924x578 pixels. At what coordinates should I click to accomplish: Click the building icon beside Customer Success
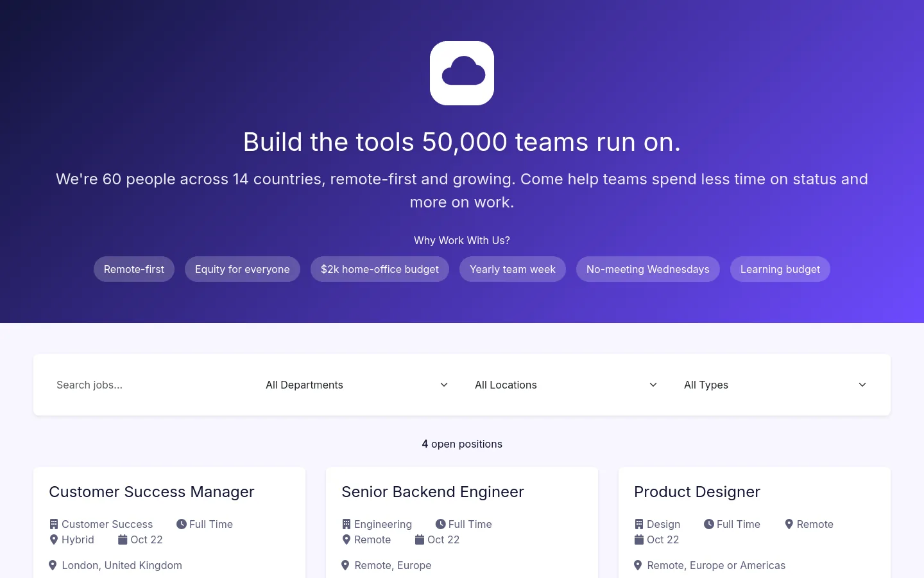coord(54,524)
